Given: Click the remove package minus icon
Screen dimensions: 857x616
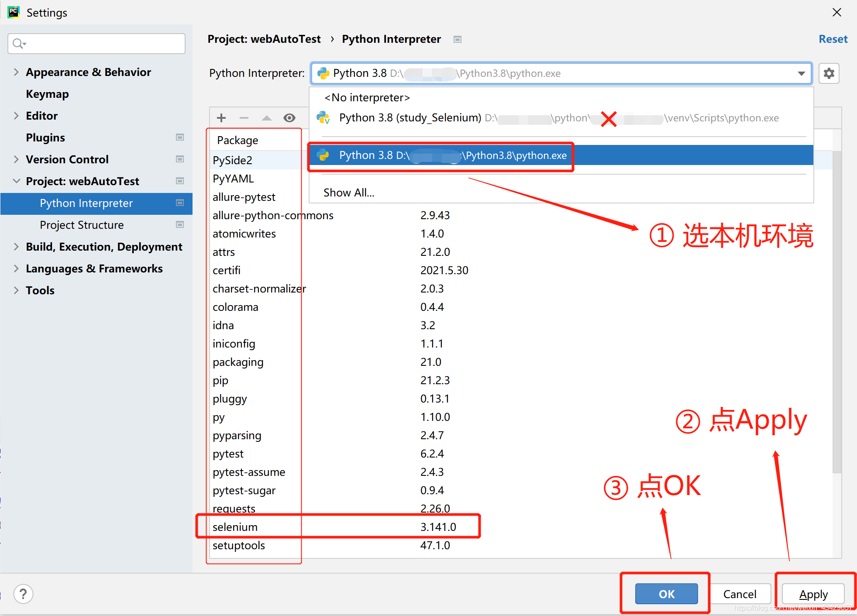Looking at the screenshot, I should pyautogui.click(x=244, y=118).
